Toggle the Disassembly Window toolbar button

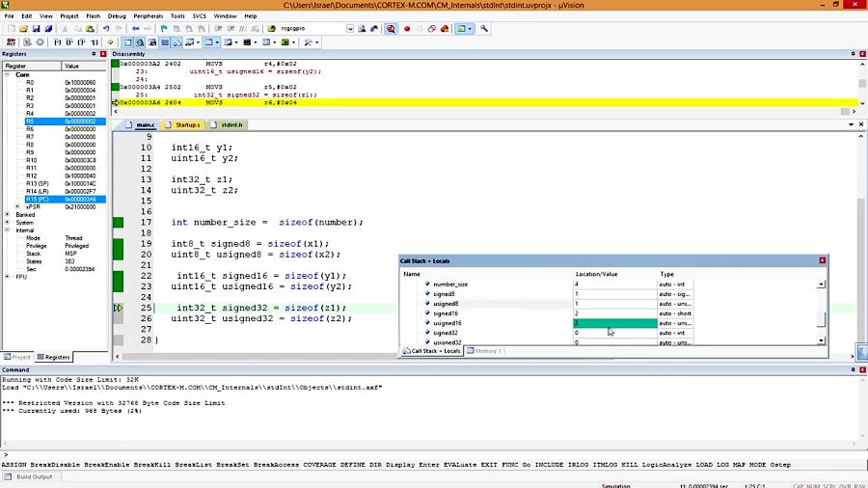pyautogui.click(x=140, y=42)
